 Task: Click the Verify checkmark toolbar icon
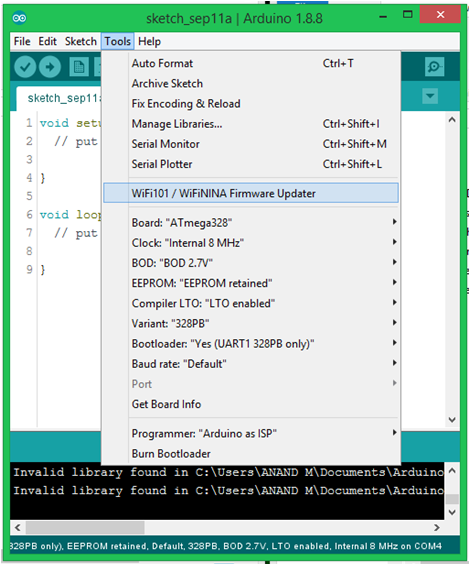click(x=25, y=67)
